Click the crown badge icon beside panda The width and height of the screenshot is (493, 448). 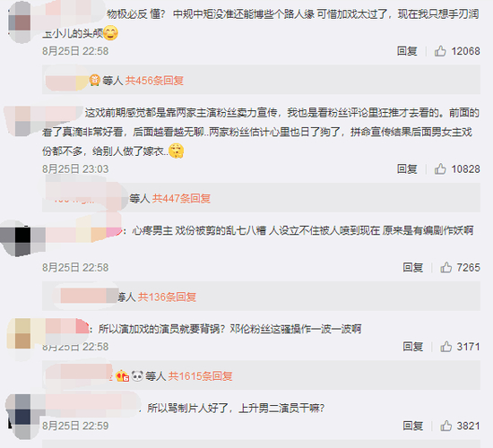click(x=122, y=375)
